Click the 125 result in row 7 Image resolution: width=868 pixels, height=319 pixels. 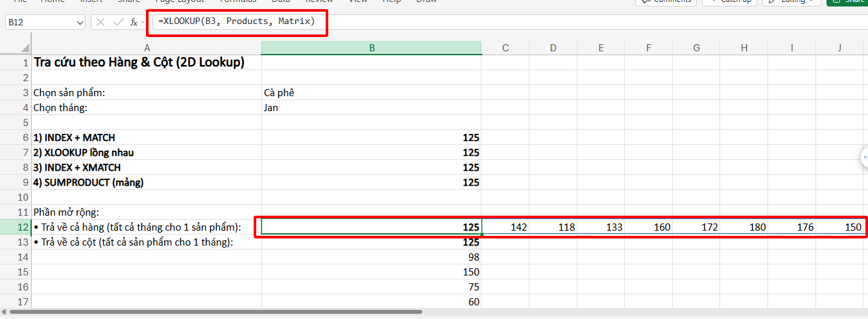click(372, 153)
